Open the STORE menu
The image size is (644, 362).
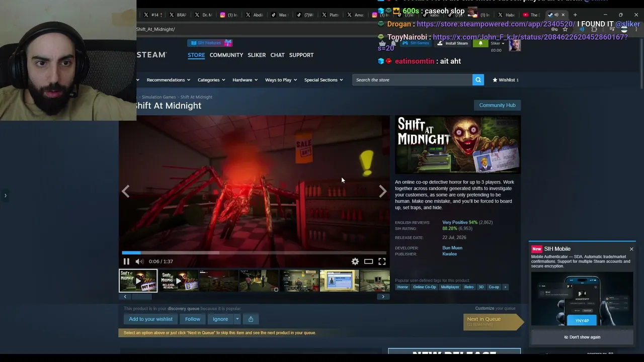[196, 55]
